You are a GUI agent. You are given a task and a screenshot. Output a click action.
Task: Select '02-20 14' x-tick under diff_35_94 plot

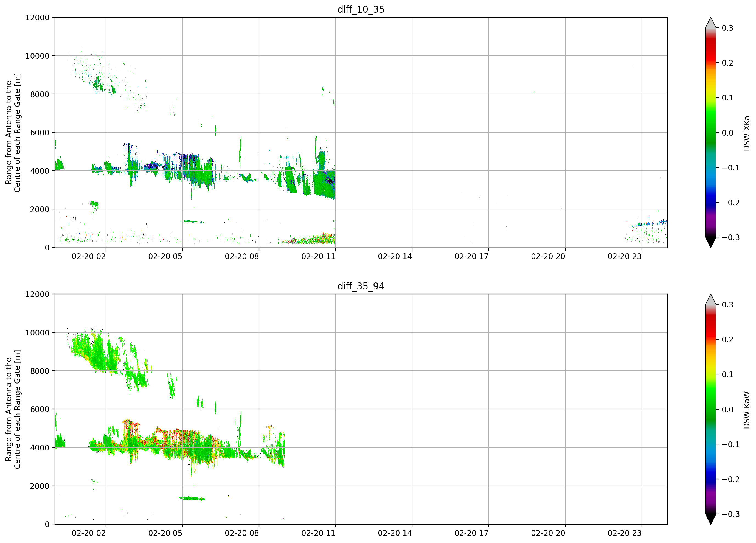click(x=395, y=533)
